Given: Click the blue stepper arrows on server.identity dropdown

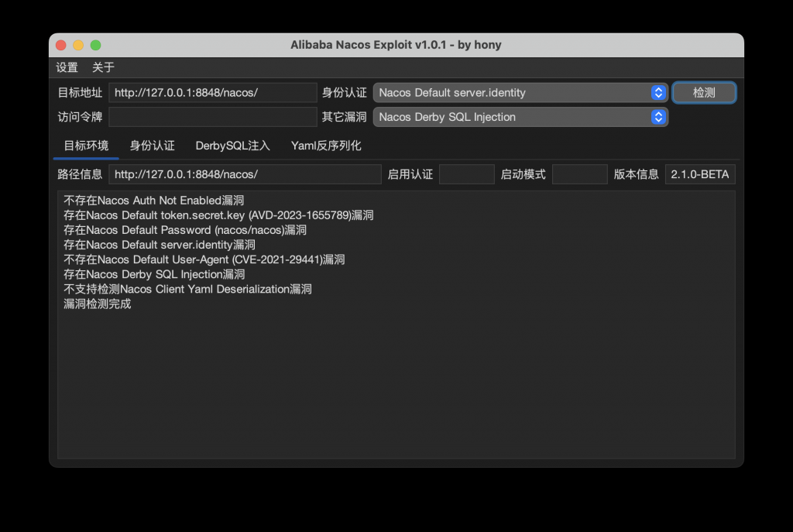Looking at the screenshot, I should click(x=658, y=93).
